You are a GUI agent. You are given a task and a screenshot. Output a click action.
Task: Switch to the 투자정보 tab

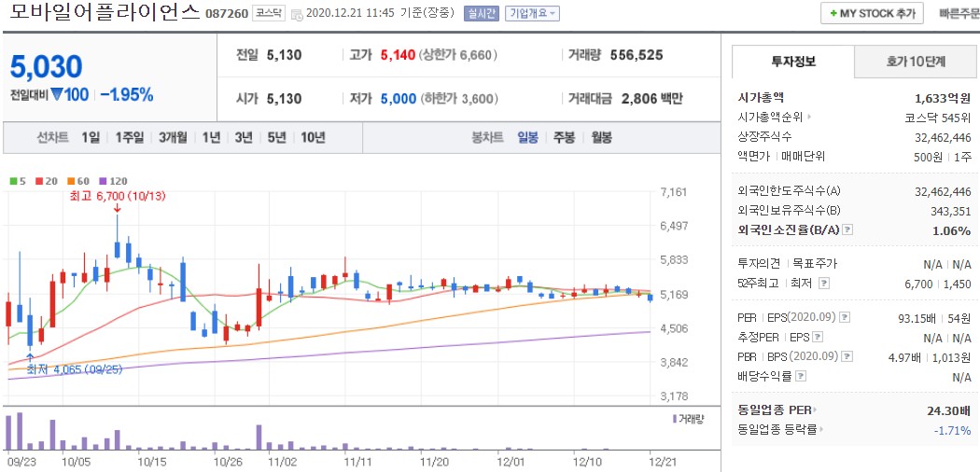[x=793, y=62]
